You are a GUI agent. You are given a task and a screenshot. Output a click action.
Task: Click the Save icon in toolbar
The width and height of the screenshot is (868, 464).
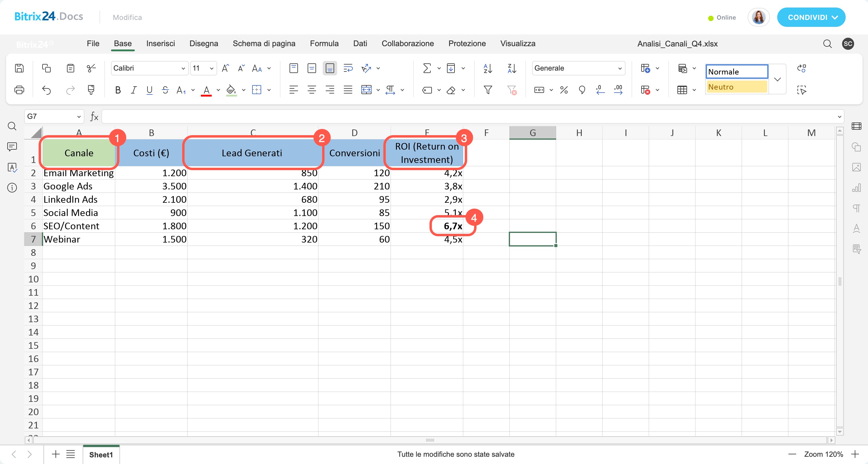[19, 68]
